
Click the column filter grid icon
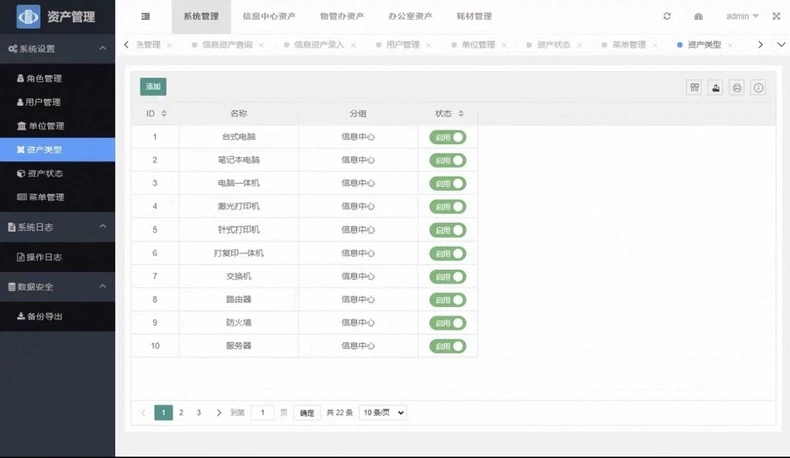(694, 88)
